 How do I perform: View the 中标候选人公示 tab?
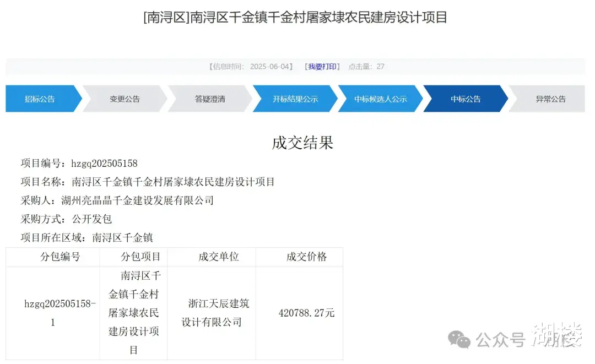[380, 99]
